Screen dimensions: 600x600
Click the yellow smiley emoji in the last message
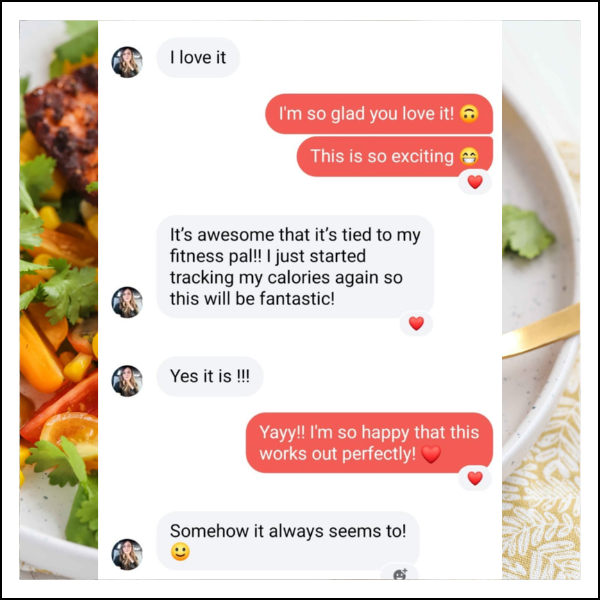pyautogui.click(x=180, y=552)
